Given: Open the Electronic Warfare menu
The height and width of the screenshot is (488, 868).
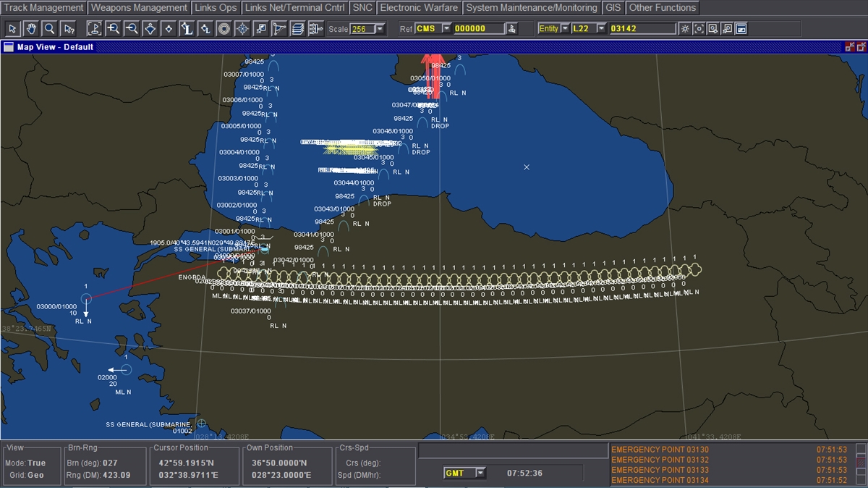Looking at the screenshot, I should [419, 8].
